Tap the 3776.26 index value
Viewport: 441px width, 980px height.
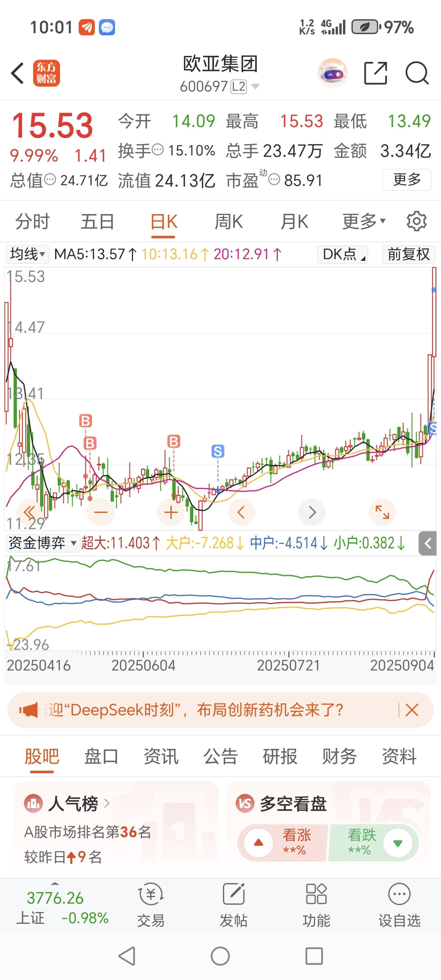coord(55,898)
